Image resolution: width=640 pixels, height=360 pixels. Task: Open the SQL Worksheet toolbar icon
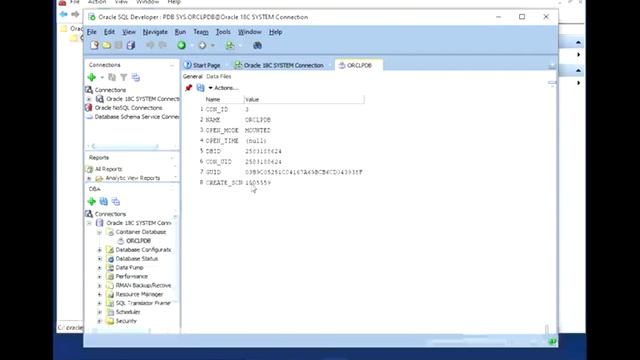point(230,45)
